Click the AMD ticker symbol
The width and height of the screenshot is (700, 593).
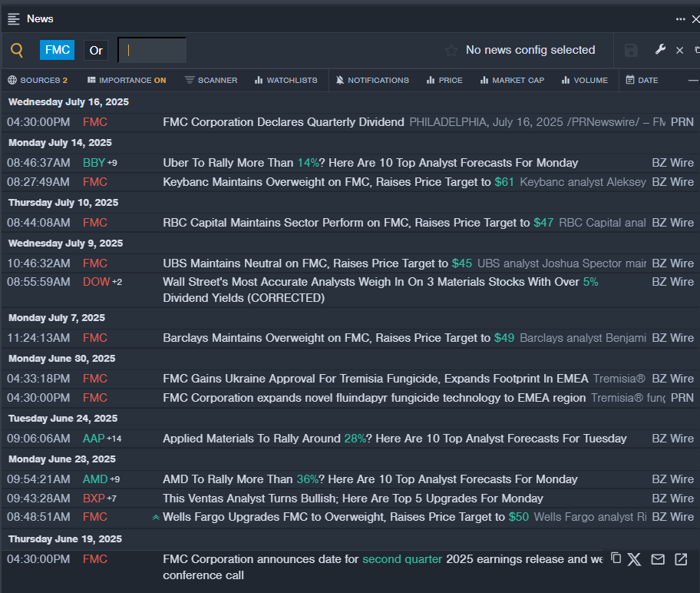point(95,479)
